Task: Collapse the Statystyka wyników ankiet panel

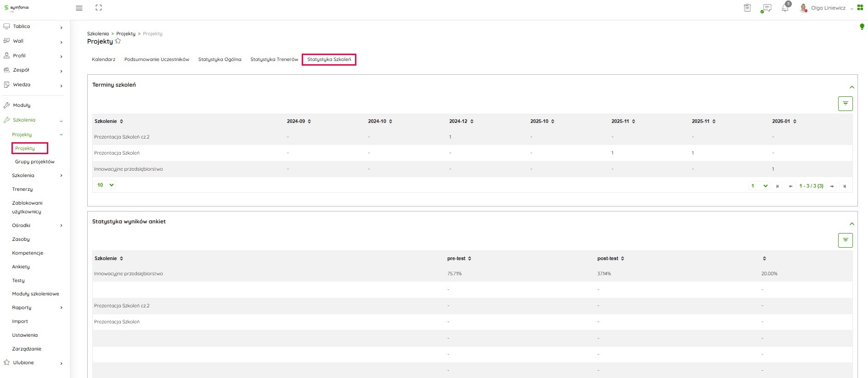Action: point(851,224)
